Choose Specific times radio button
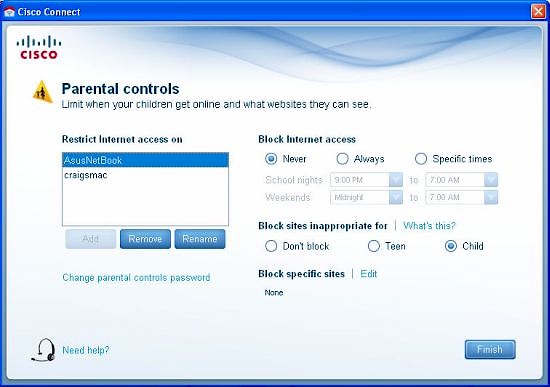Image resolution: width=550 pixels, height=387 pixels. (x=421, y=159)
